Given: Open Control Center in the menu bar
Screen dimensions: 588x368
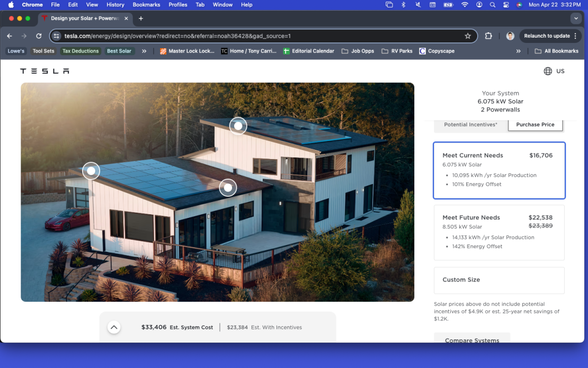Looking at the screenshot, I should point(506,5).
